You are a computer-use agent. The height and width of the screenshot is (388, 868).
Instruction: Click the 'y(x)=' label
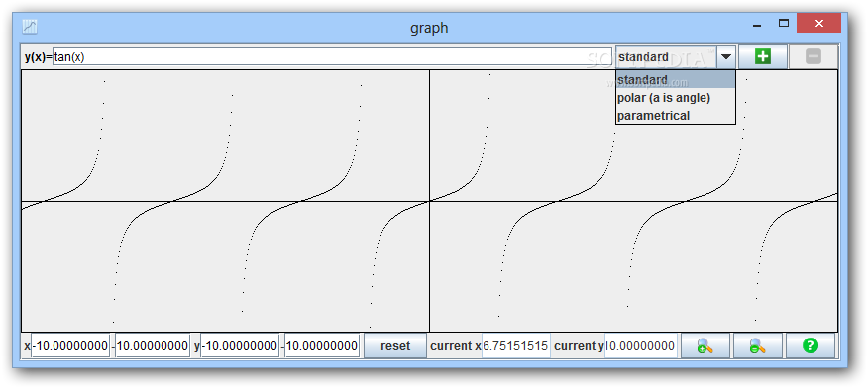39,57
